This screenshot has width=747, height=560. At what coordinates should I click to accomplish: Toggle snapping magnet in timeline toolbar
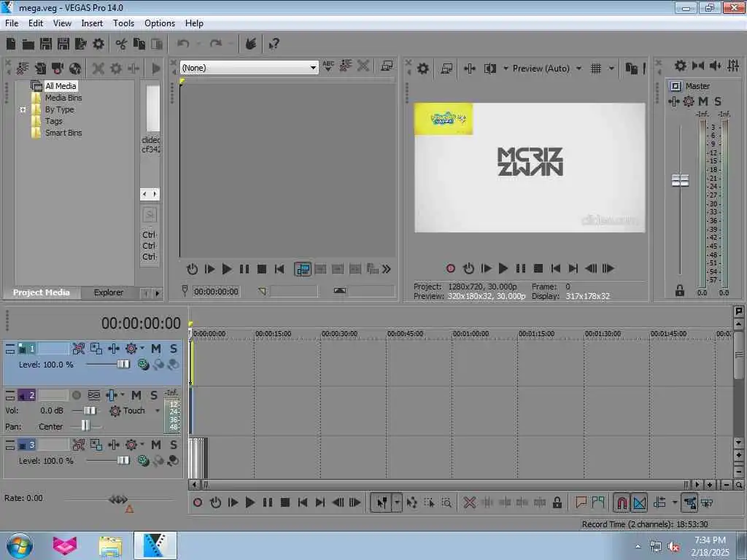622,502
